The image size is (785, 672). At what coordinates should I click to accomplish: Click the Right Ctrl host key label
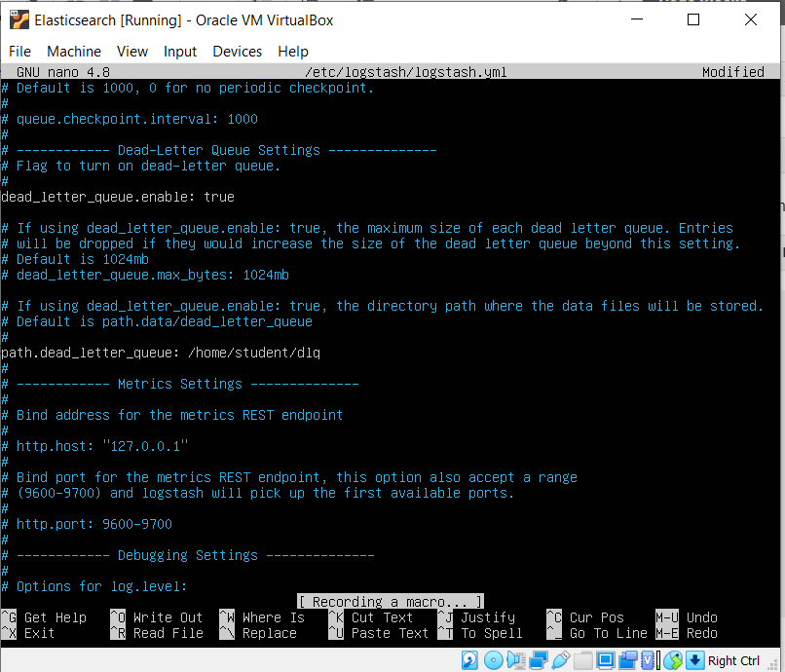click(733, 660)
